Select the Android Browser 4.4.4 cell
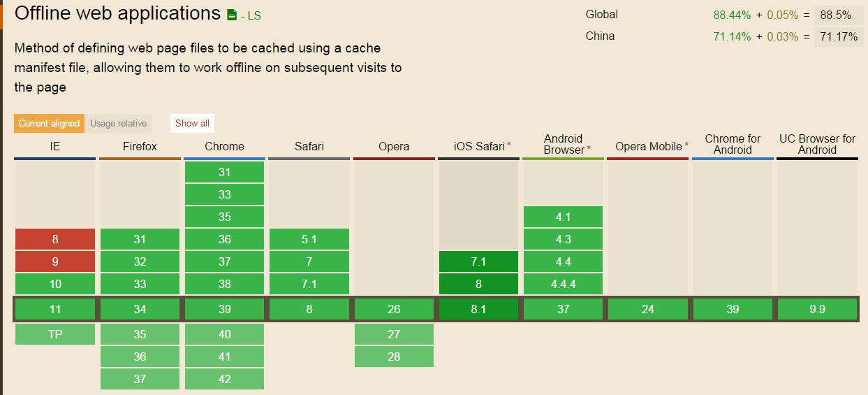868x395 pixels. (563, 284)
